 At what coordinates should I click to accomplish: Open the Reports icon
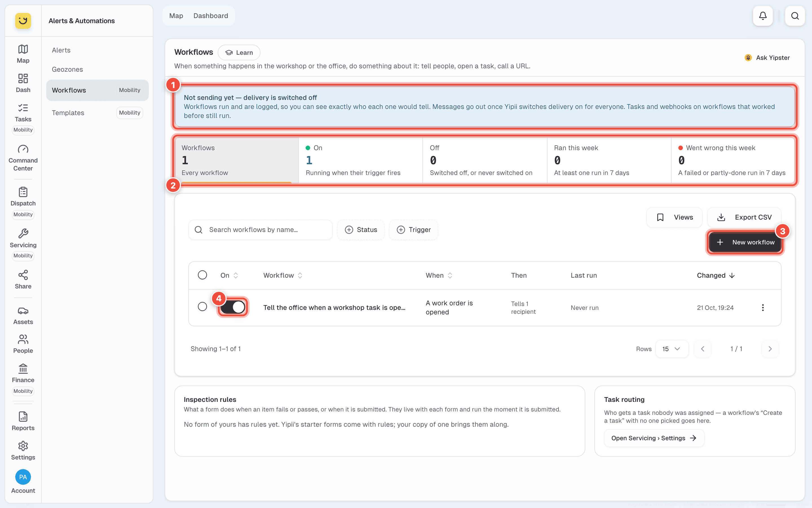pos(23,421)
